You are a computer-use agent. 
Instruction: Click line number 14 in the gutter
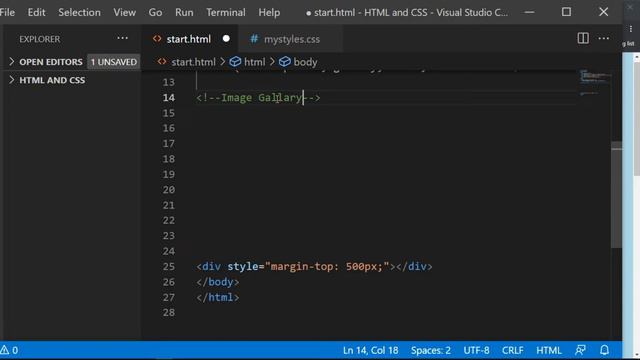tap(169, 98)
